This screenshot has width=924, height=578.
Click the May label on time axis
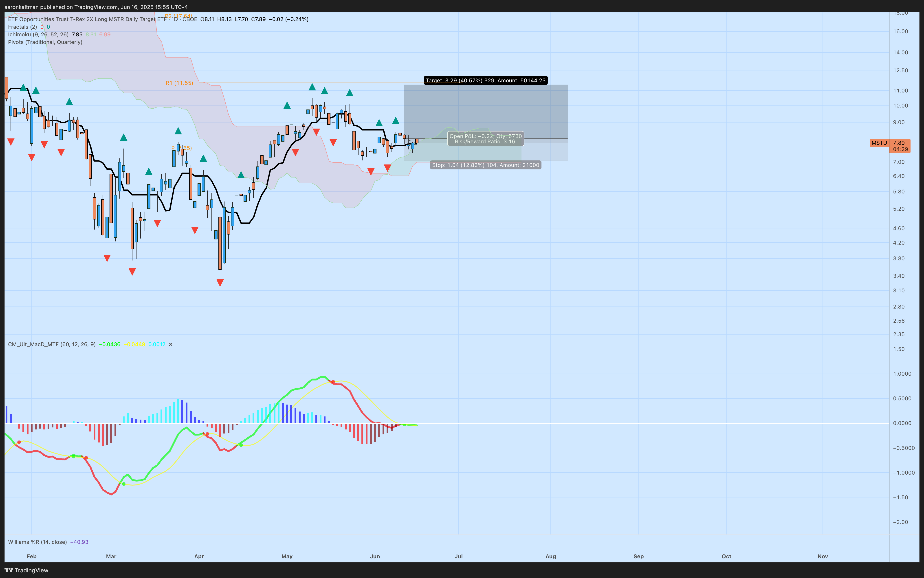(x=287, y=556)
